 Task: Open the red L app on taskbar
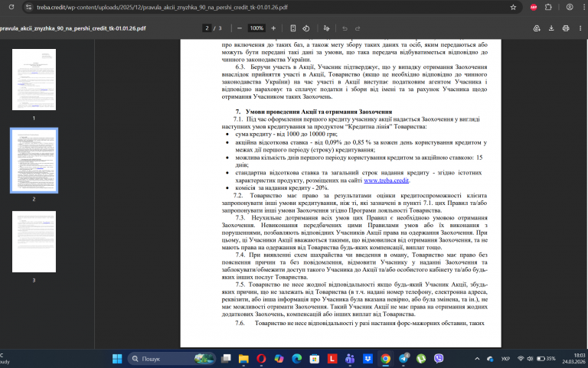pyautogui.click(x=332, y=359)
